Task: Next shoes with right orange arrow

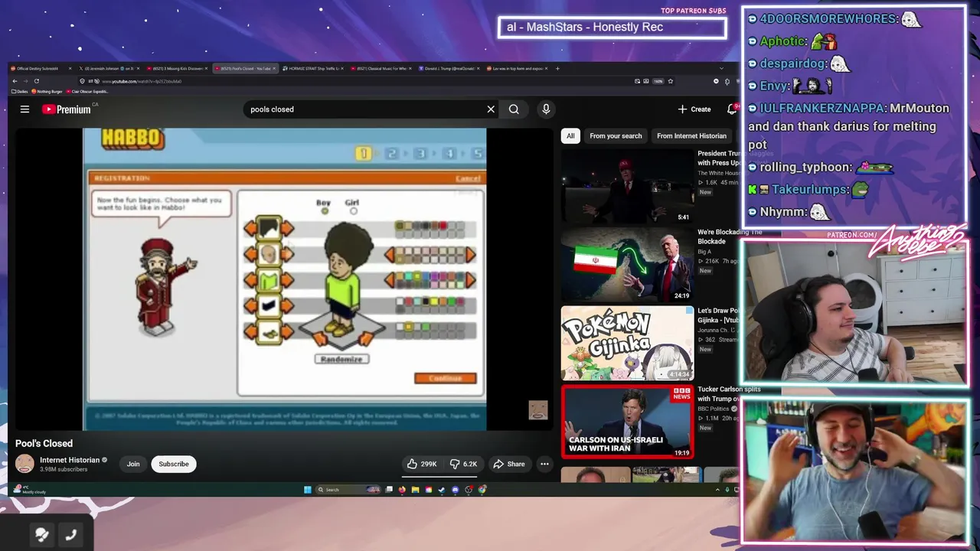Action: pos(287,331)
